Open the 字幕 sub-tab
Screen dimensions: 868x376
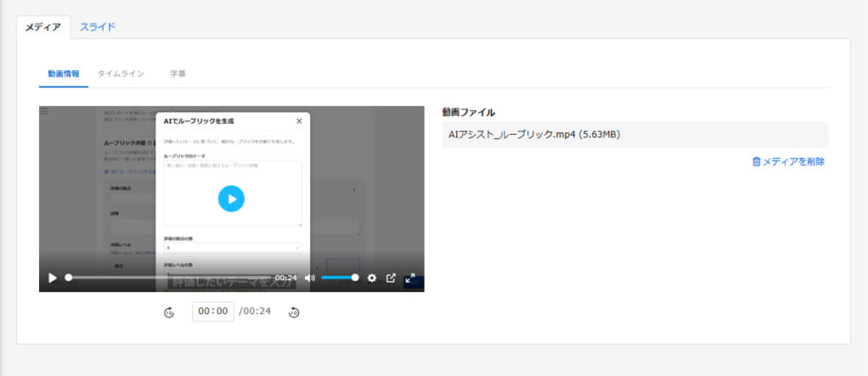178,74
